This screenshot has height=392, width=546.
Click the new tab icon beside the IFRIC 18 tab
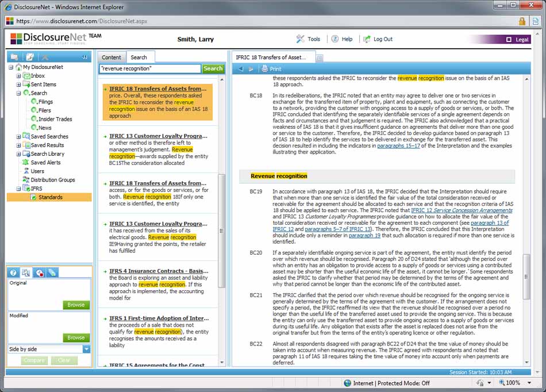tap(320, 58)
